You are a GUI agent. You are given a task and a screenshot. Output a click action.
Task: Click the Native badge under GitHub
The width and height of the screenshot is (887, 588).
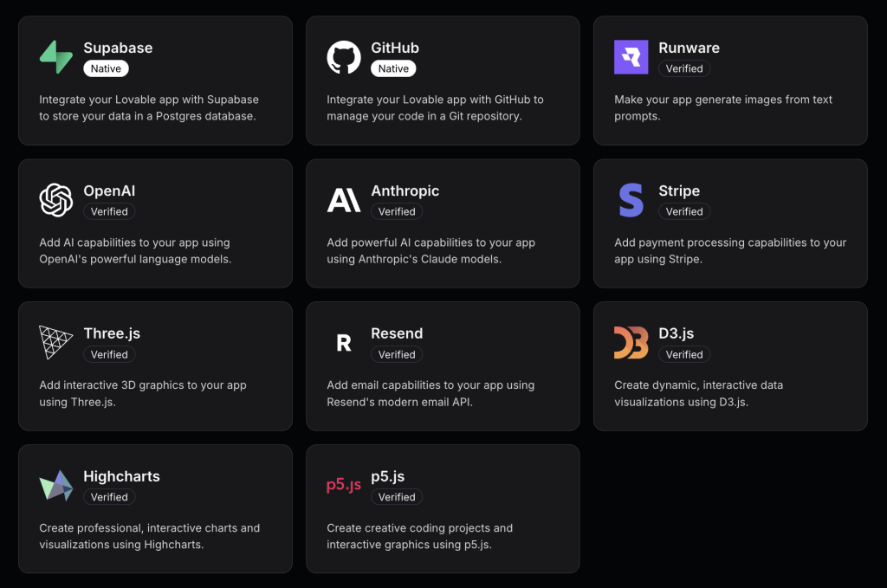(392, 68)
